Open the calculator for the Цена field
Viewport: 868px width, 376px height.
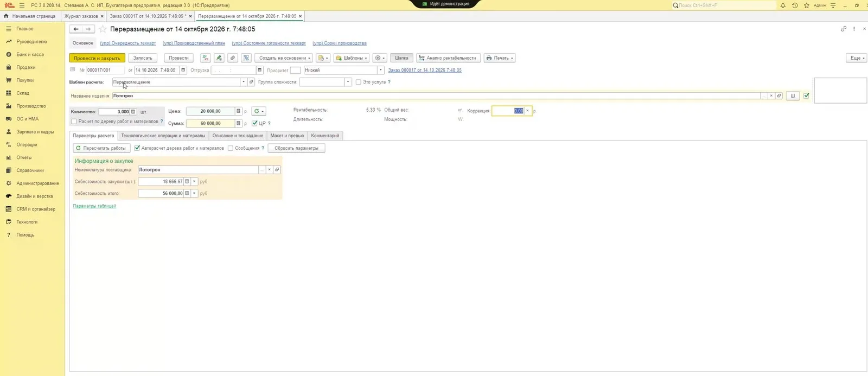(x=238, y=111)
